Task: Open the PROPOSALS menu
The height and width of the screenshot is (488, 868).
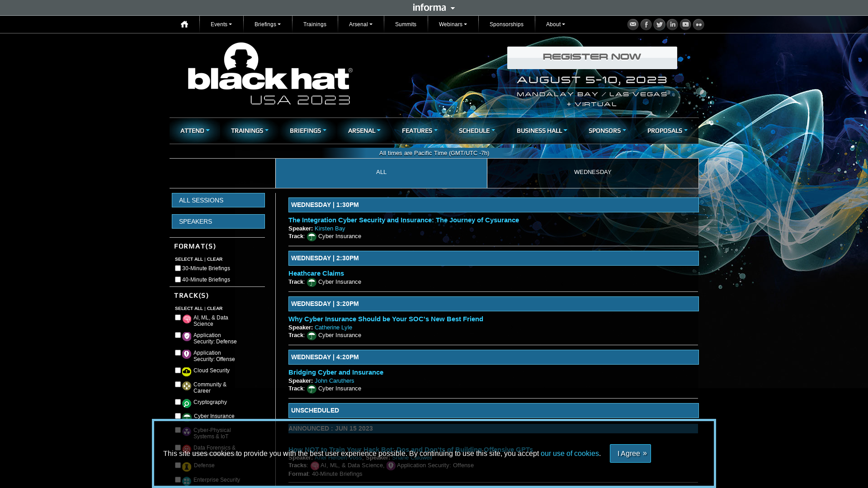Action: 667,131
